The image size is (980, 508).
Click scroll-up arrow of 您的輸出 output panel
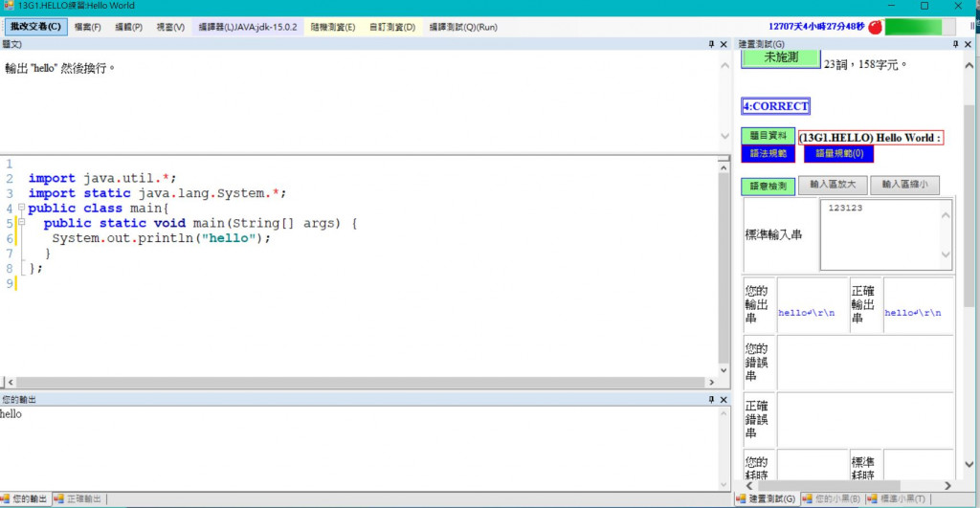coord(724,413)
